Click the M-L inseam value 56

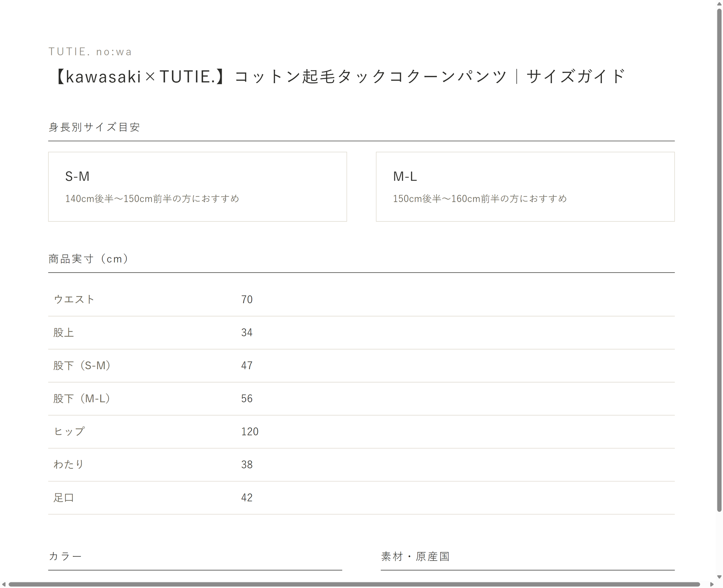click(x=247, y=399)
